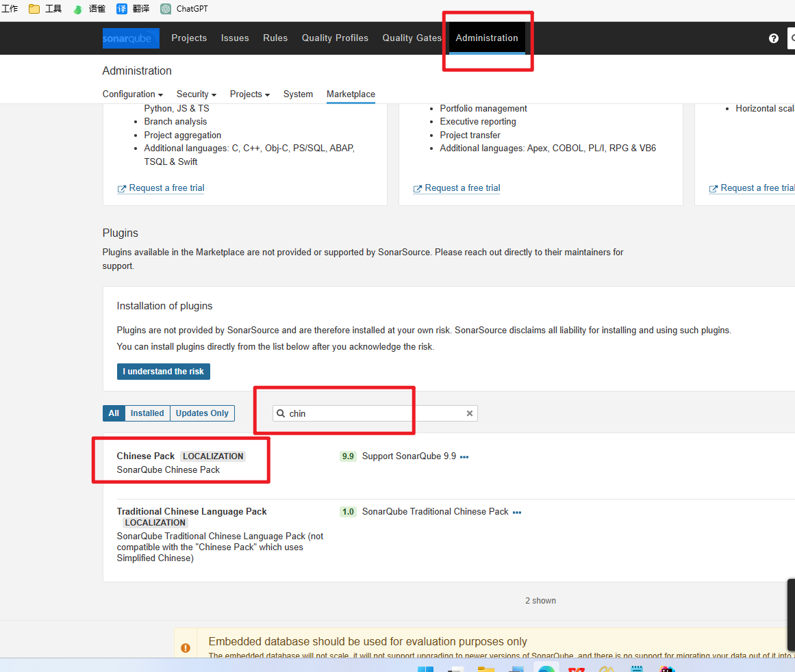Screen dimensions: 795x672
Task: Click the magnifier icon in plugin search
Action: [x=281, y=413]
